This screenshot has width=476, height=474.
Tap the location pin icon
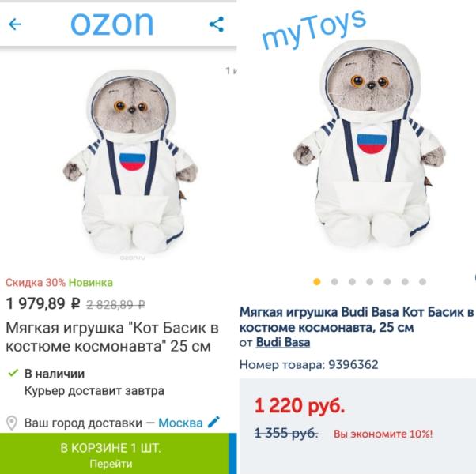[x=12, y=423]
